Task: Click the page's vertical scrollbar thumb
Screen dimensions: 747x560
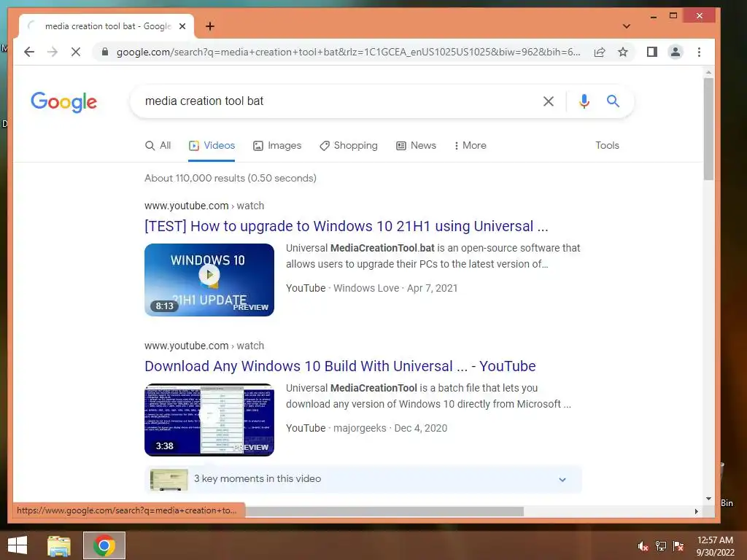Action: pyautogui.click(x=708, y=129)
